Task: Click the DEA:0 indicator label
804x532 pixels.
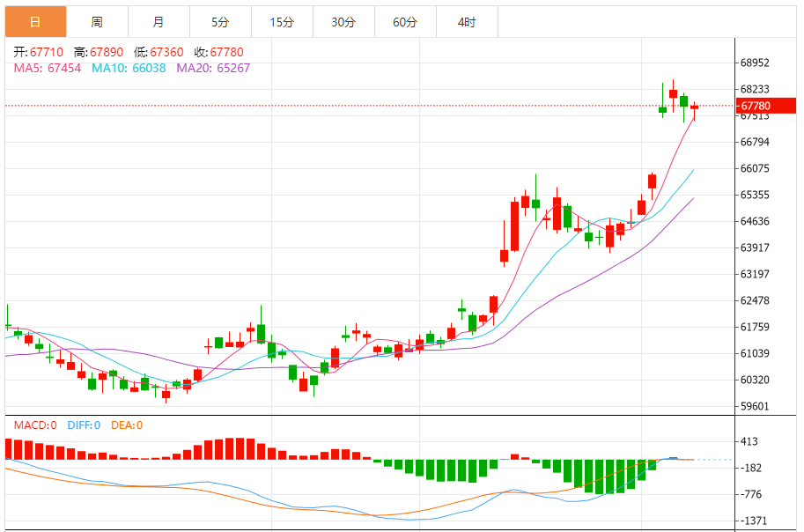Action: tap(127, 425)
